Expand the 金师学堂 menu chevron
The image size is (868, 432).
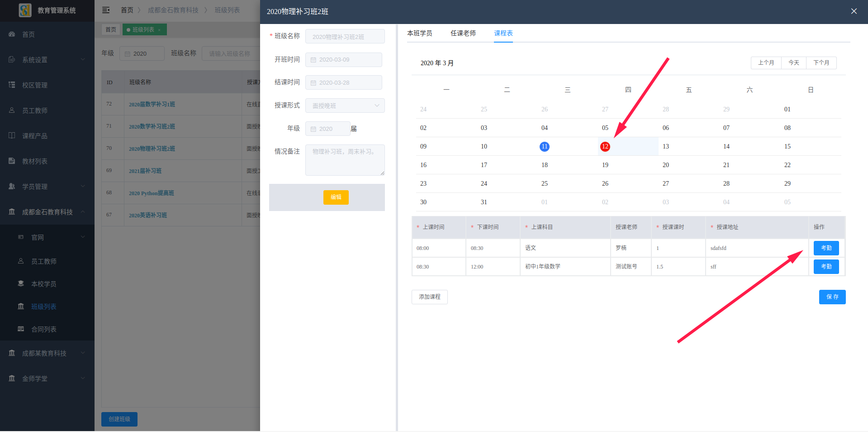coord(83,379)
